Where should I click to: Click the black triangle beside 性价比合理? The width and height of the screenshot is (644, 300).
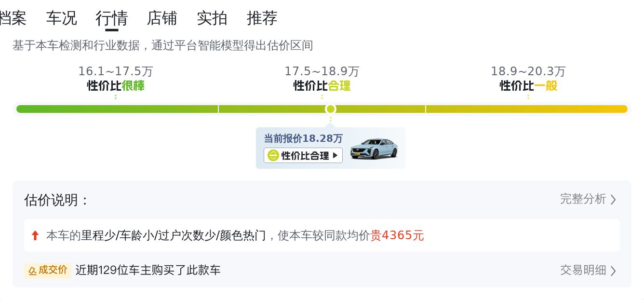click(335, 155)
